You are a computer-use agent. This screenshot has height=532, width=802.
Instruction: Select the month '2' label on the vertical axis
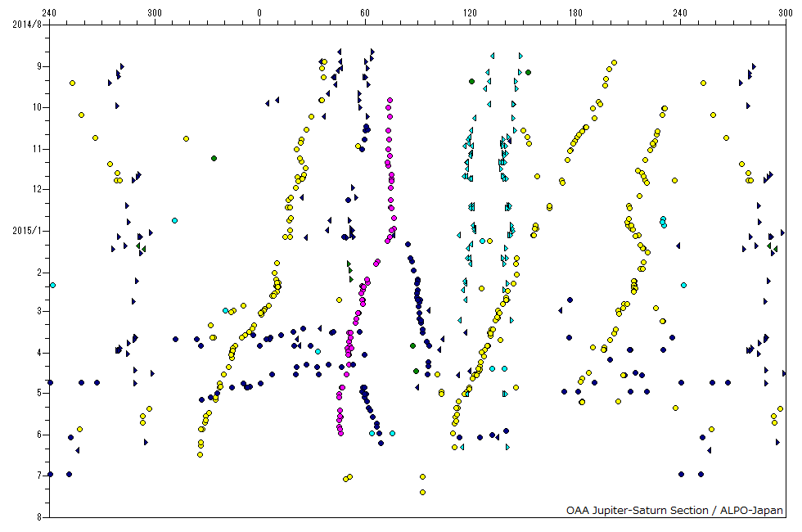pyautogui.click(x=39, y=273)
